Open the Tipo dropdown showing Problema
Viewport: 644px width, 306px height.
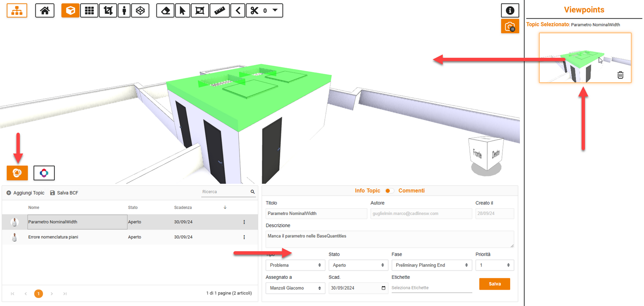click(295, 265)
